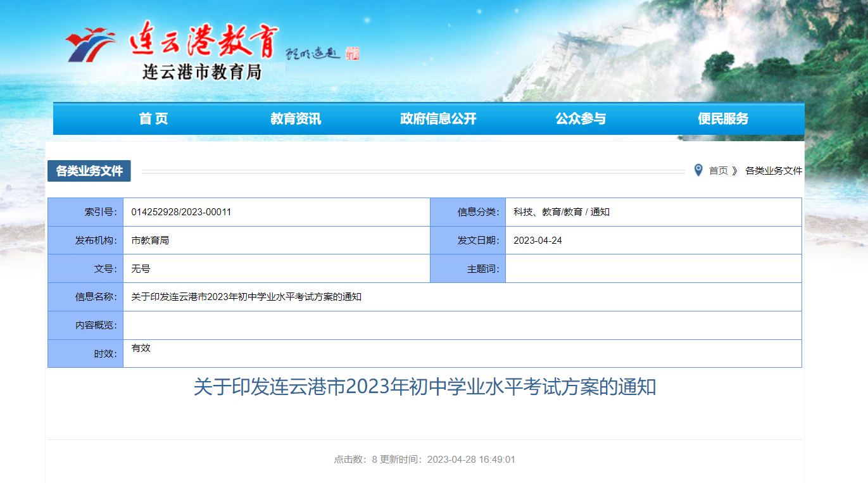Select the 无号 document number value
Viewport: 868px width, 483px height.
(x=141, y=268)
